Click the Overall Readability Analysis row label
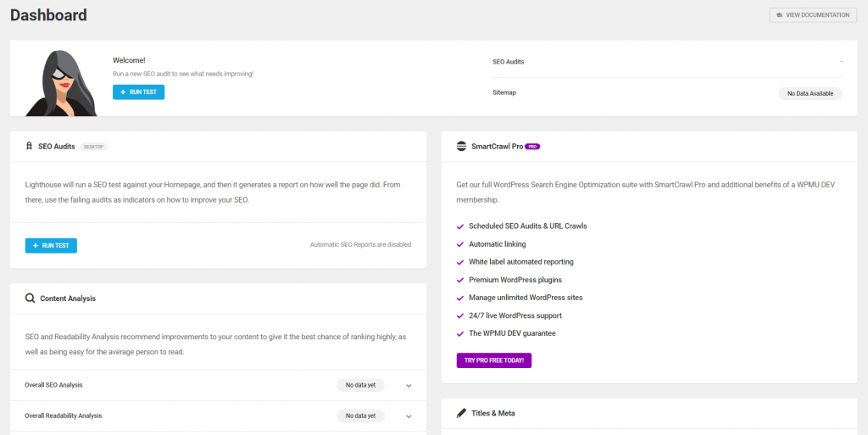This screenshot has width=868, height=435. click(63, 415)
